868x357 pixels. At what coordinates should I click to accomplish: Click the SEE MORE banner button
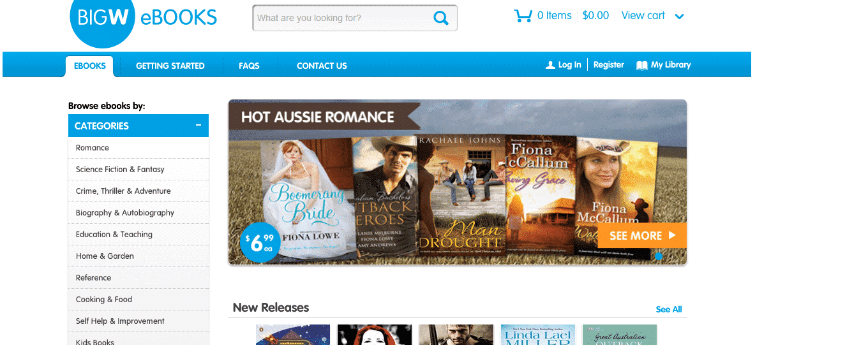click(x=642, y=235)
